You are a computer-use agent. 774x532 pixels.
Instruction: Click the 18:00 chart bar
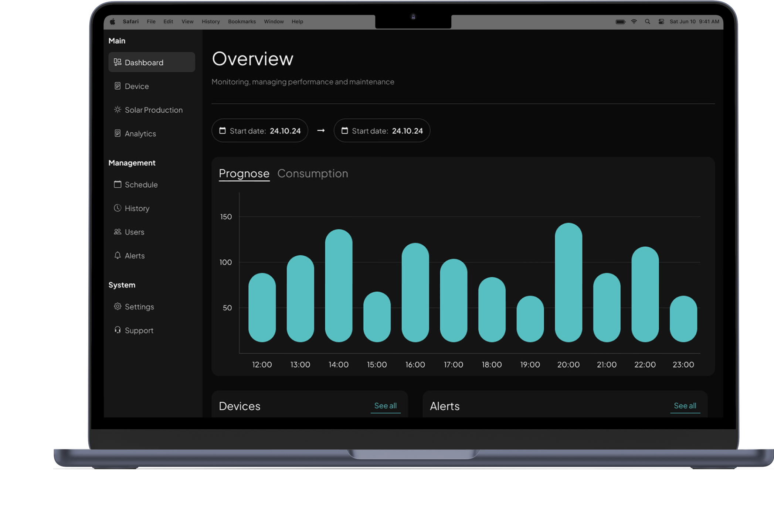click(x=492, y=310)
